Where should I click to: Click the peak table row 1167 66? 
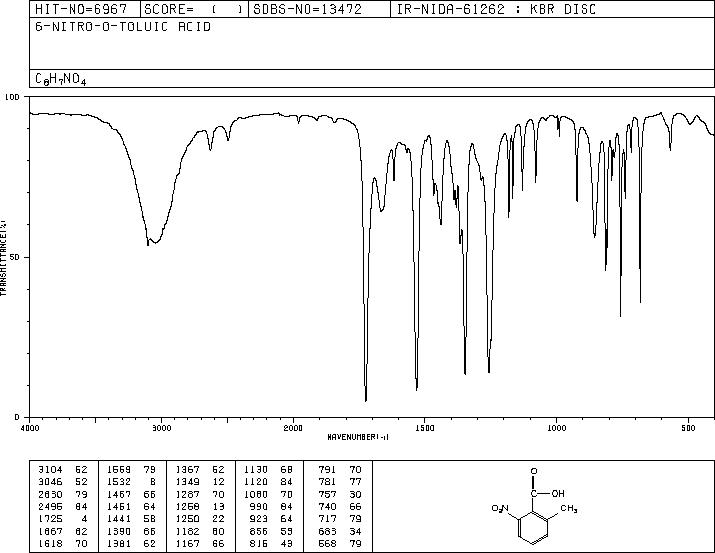[200, 544]
